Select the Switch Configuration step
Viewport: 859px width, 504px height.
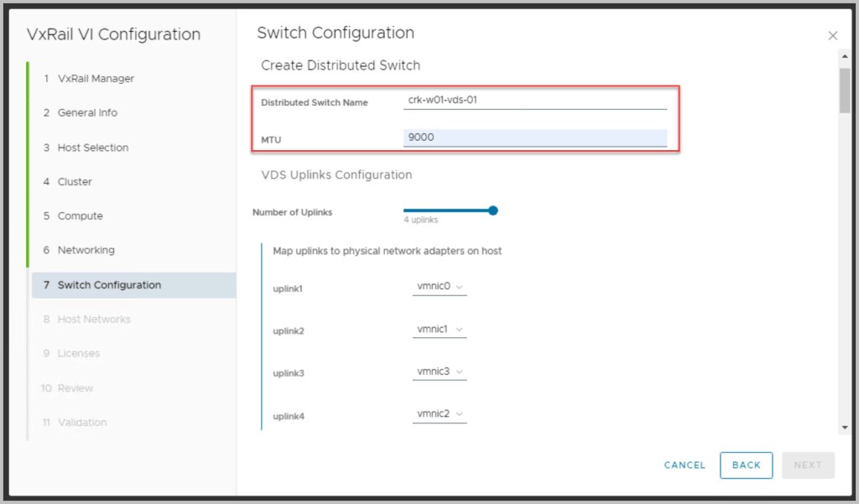click(109, 285)
